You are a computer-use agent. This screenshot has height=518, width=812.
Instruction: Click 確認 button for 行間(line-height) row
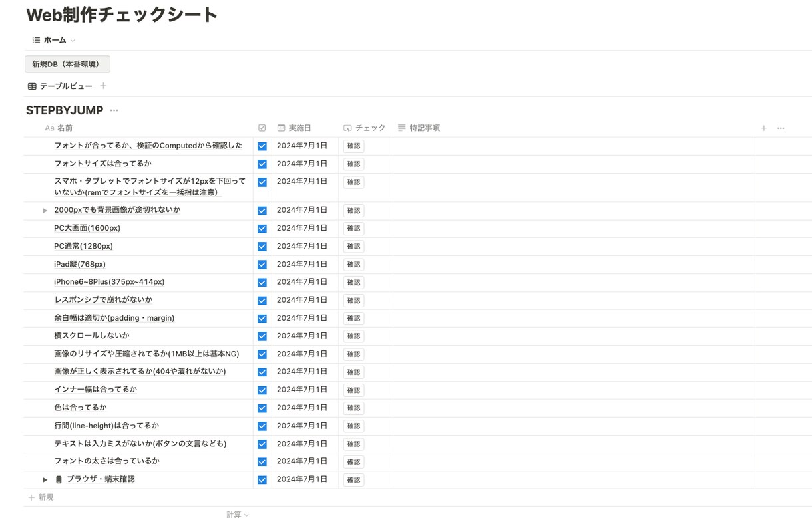[x=353, y=426]
